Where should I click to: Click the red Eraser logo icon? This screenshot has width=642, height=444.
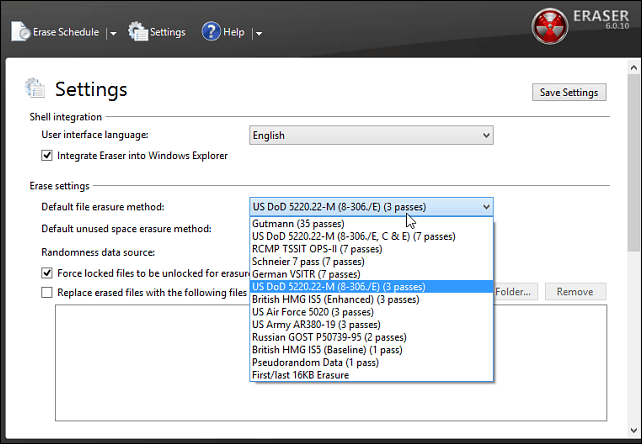tap(549, 26)
